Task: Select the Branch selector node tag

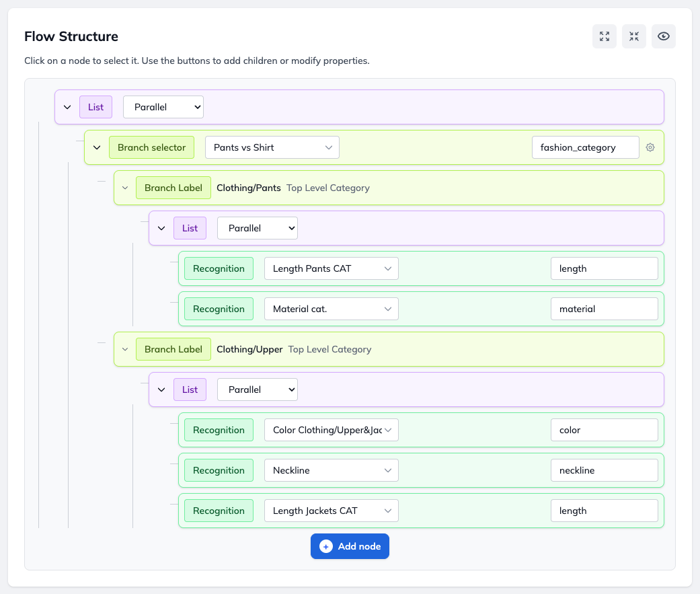Action: click(x=151, y=147)
